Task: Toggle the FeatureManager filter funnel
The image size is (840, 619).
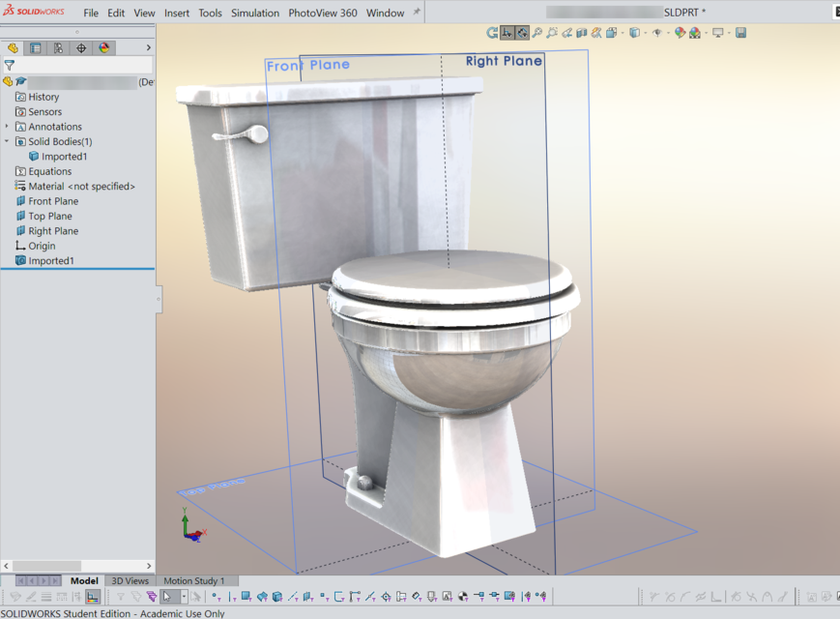Action: tap(10, 67)
